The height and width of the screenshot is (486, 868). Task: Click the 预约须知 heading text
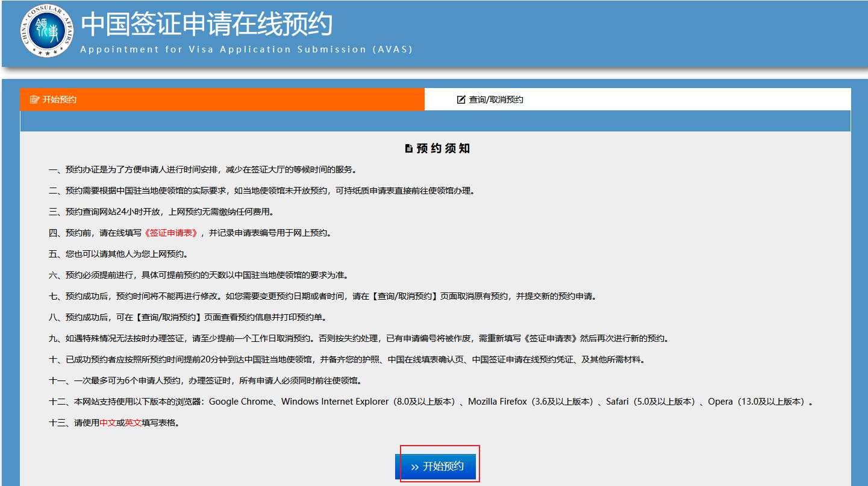(x=443, y=148)
